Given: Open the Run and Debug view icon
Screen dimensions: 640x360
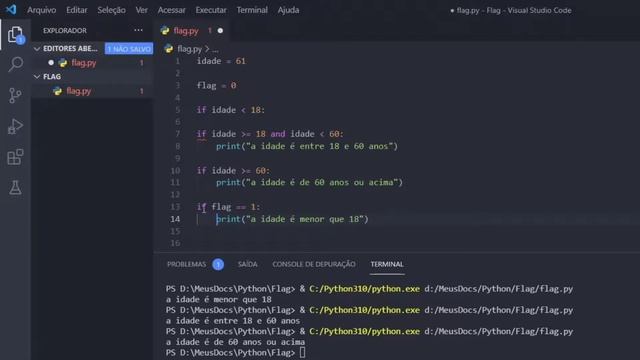Looking at the screenshot, I should (x=15, y=127).
